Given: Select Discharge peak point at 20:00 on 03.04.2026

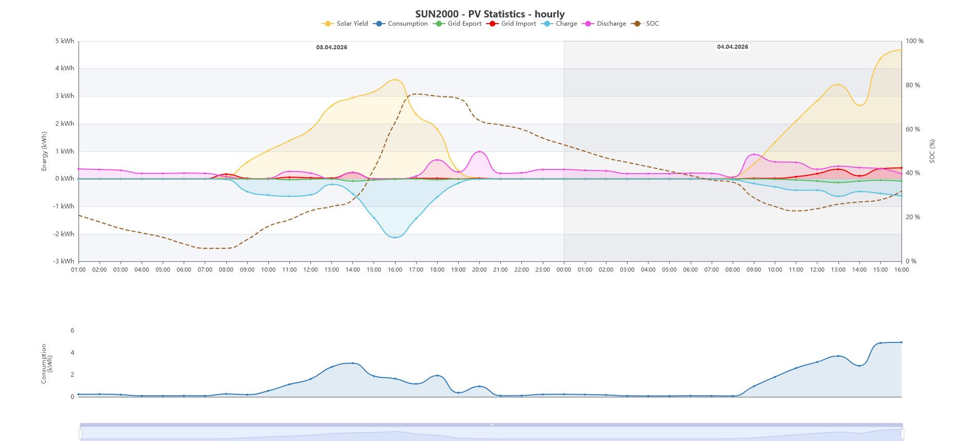Looking at the screenshot, I should [479, 151].
